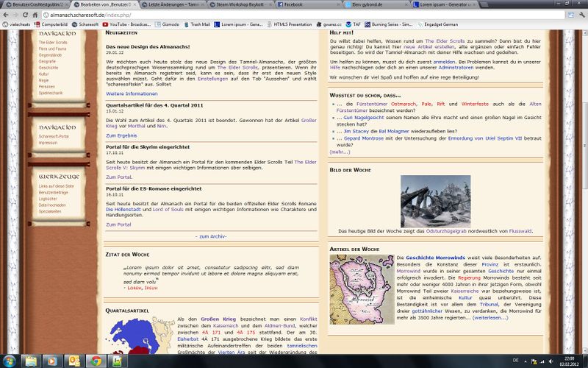Click the browser back arrow button
Screen dimensions: 588x368
coord(6,14)
